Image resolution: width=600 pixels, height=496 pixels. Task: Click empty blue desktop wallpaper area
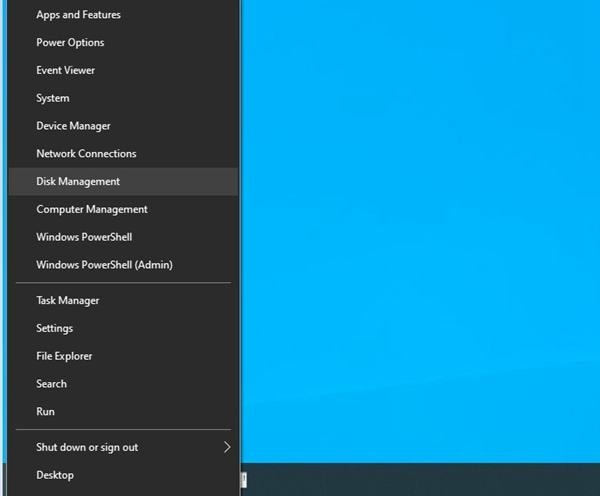coord(421,230)
